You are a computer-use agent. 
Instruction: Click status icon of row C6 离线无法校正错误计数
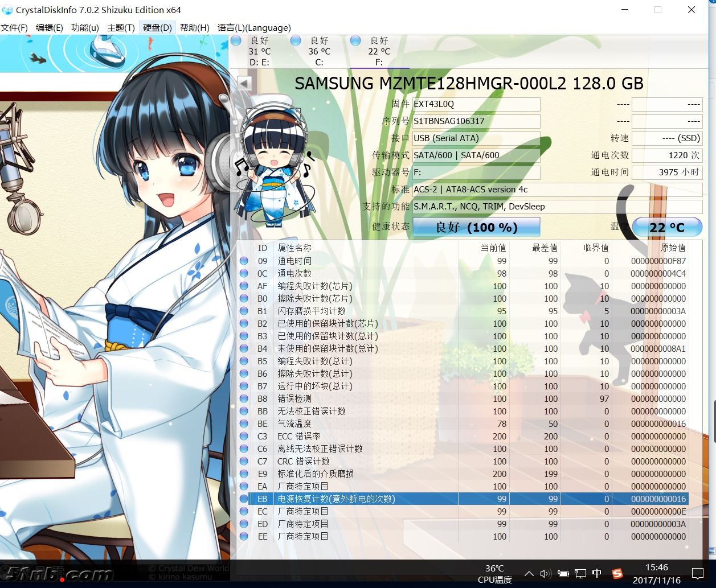tap(244, 449)
